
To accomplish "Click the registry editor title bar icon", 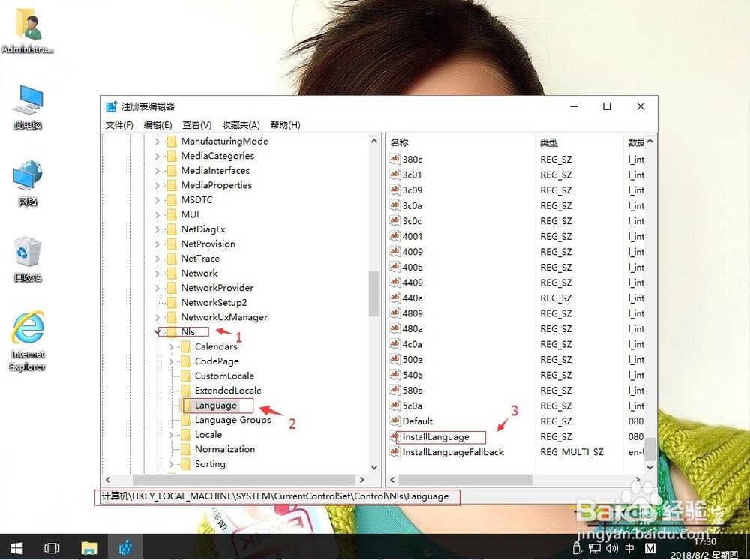I will click(x=112, y=106).
